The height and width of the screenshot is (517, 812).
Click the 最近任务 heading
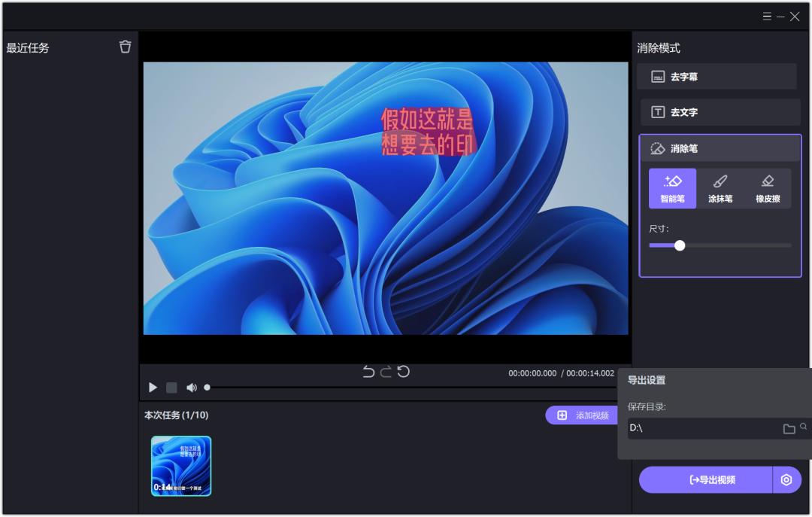tap(28, 48)
